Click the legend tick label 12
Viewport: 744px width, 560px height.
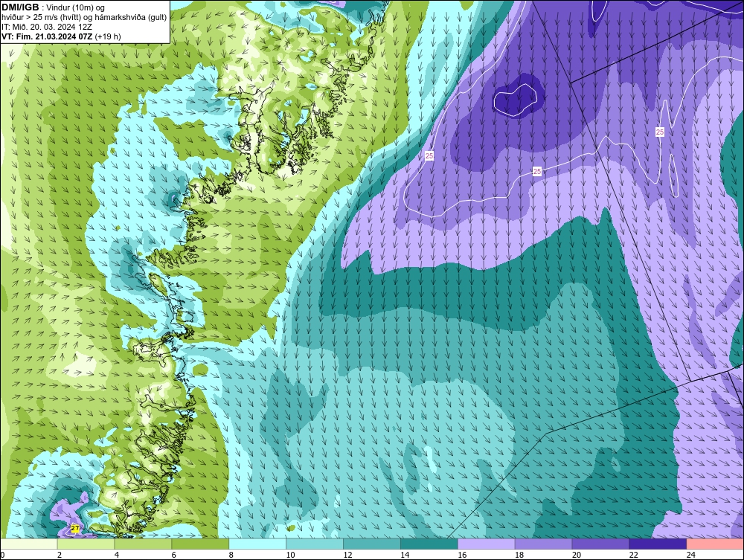click(347, 555)
